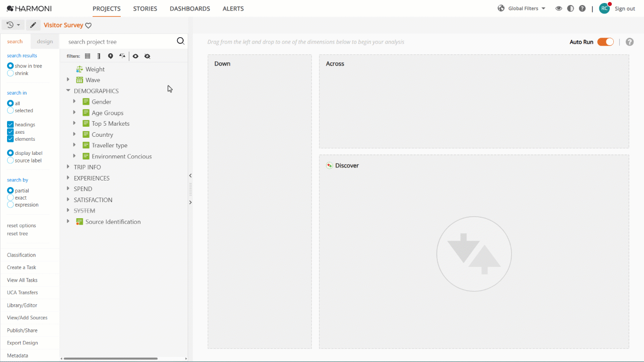Collapse left panel with arrow
This screenshot has height=362, width=644.
click(190, 175)
